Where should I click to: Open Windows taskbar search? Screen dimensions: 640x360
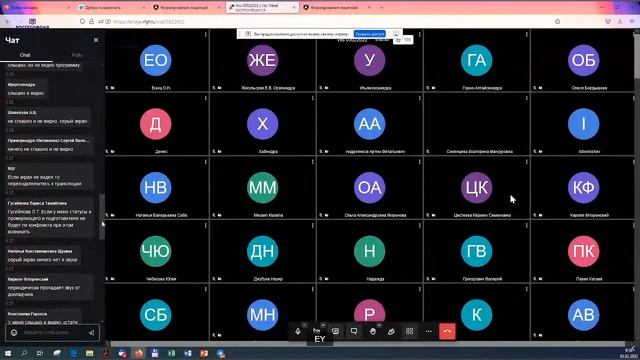click(24, 353)
